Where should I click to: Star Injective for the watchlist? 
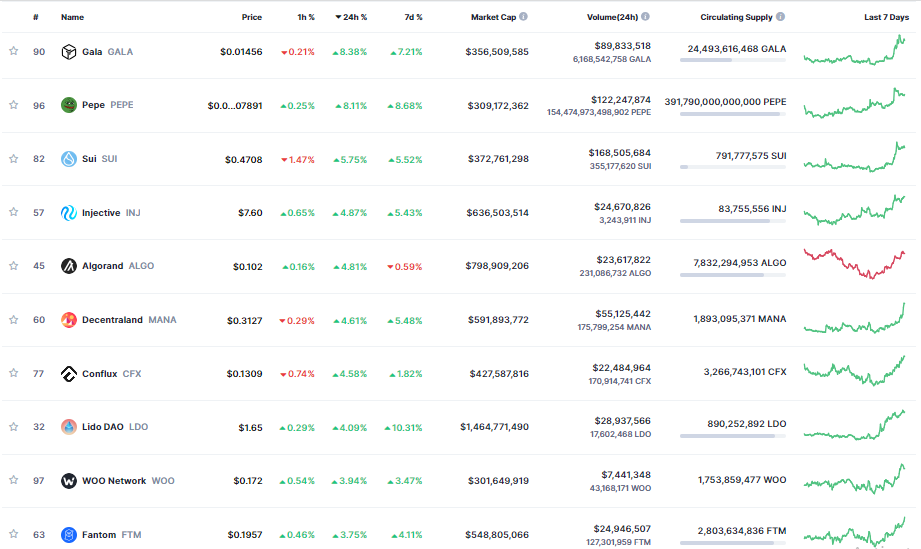(x=14, y=212)
